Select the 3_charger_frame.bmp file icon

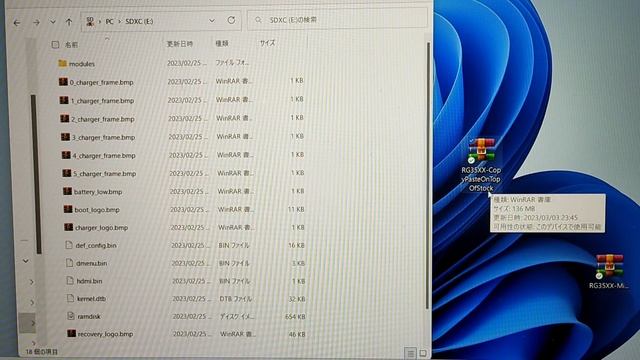65,137
